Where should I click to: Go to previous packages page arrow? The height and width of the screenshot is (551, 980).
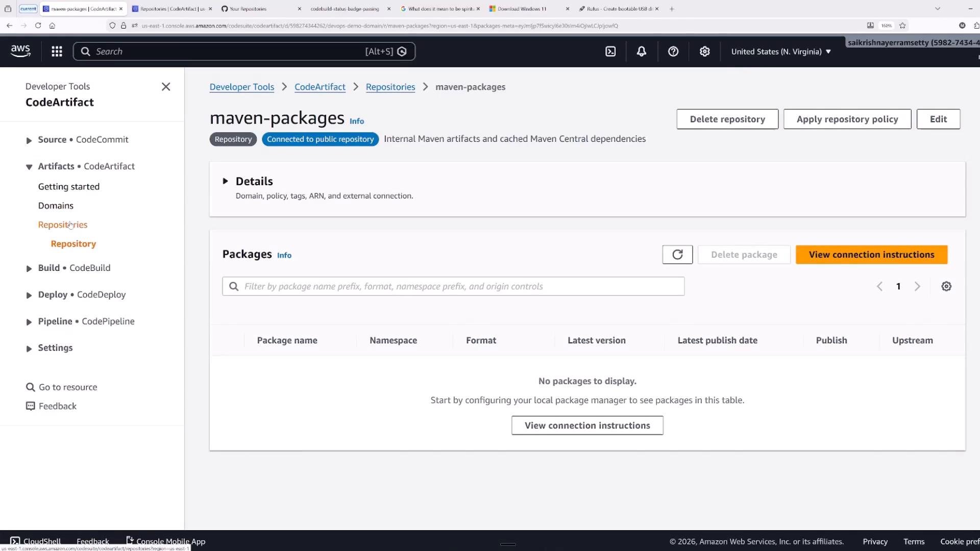click(879, 286)
